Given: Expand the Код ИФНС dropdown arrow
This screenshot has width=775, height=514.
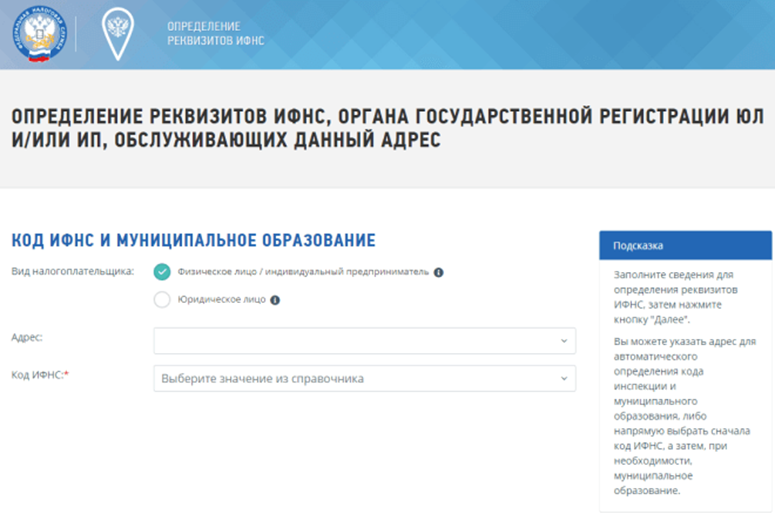Looking at the screenshot, I should [564, 379].
